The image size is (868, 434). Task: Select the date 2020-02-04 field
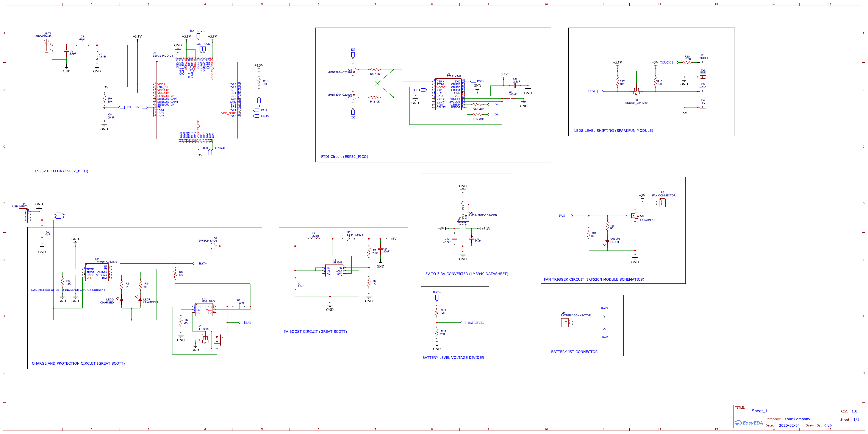789,425
